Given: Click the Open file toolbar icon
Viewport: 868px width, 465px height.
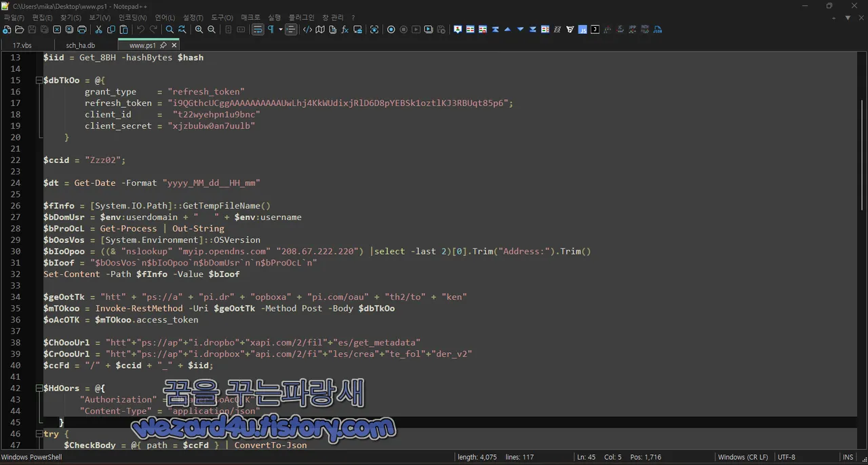Looking at the screenshot, I should (19, 30).
